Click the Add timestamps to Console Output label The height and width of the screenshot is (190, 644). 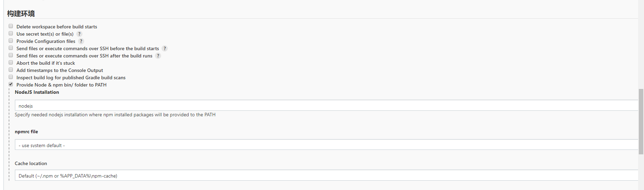[60, 70]
